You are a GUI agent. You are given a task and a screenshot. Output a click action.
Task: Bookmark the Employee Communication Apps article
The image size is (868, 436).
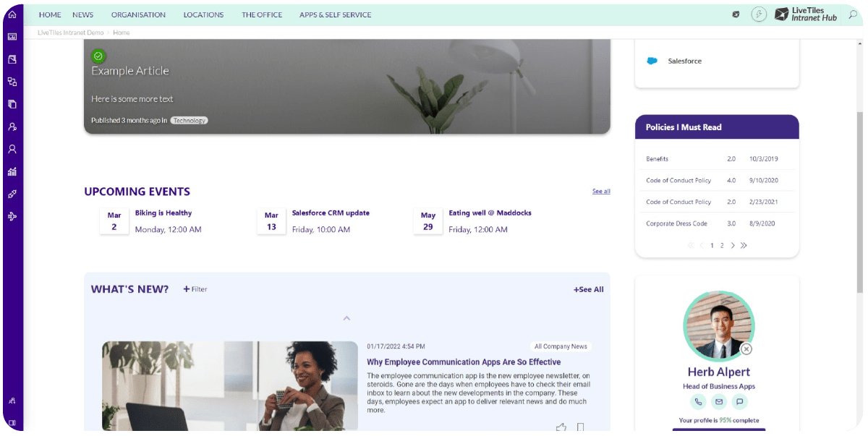click(580, 428)
